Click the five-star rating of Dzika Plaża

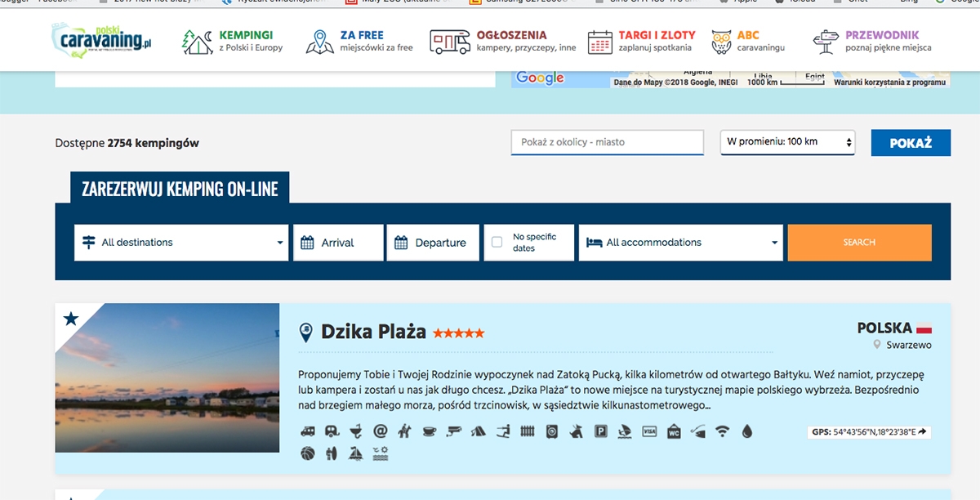[x=458, y=333]
